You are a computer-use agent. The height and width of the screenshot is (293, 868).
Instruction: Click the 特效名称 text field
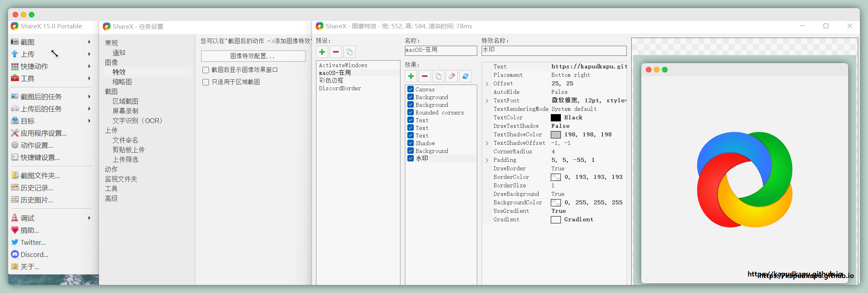click(554, 50)
